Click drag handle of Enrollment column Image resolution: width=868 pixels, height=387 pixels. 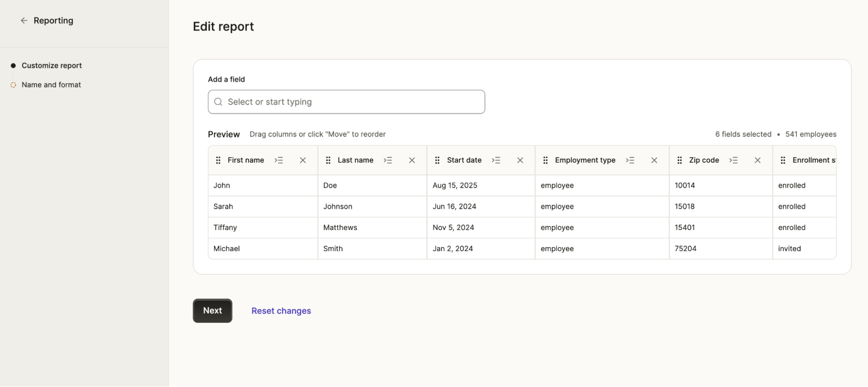click(x=783, y=161)
